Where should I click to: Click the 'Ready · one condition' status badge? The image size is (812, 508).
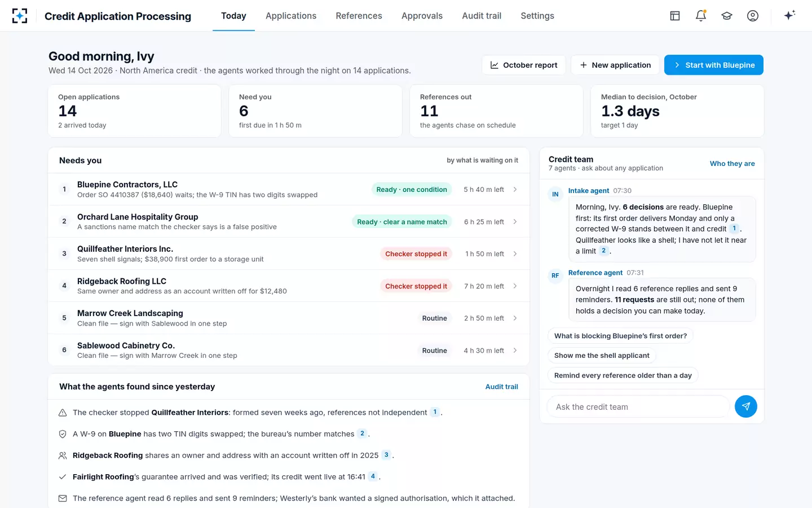412,190
